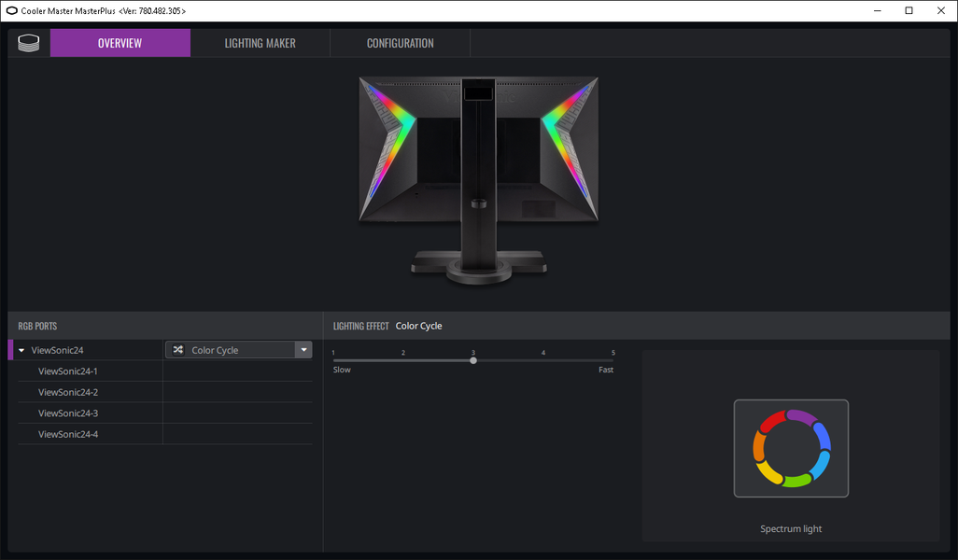Select ViewSonic24-3 port
The image size is (958, 560).
click(x=68, y=413)
